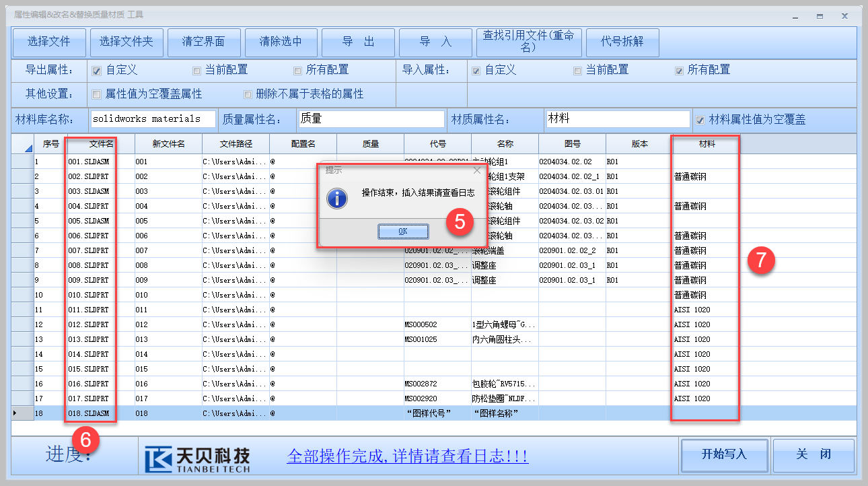Minimize the tool window
The height and width of the screenshot is (486, 868).
795,15
